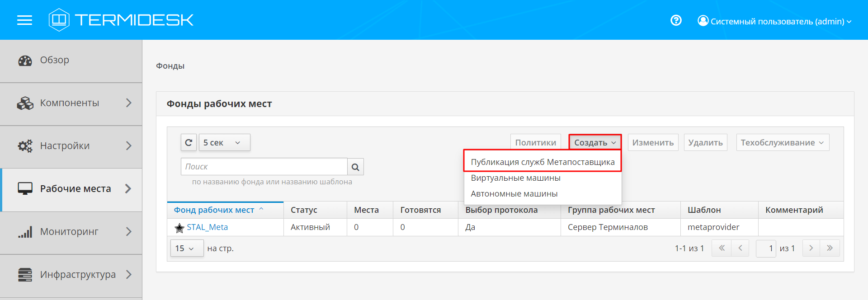
Task: Click the Termidesk logo icon
Action: (x=59, y=20)
